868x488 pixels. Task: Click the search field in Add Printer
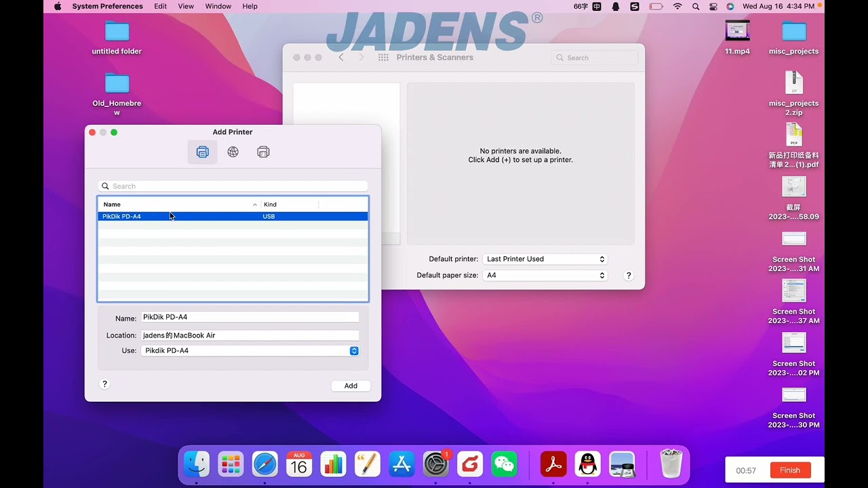coord(233,186)
